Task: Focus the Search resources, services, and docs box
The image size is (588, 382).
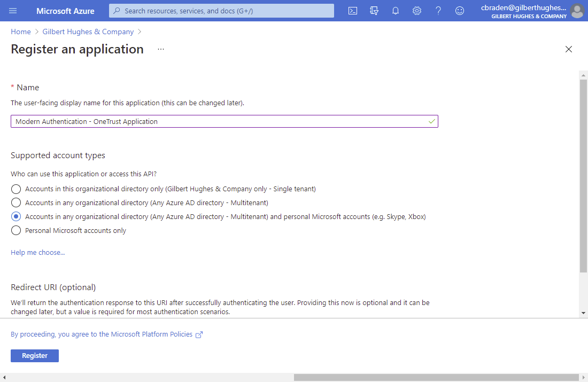Action: click(x=221, y=11)
